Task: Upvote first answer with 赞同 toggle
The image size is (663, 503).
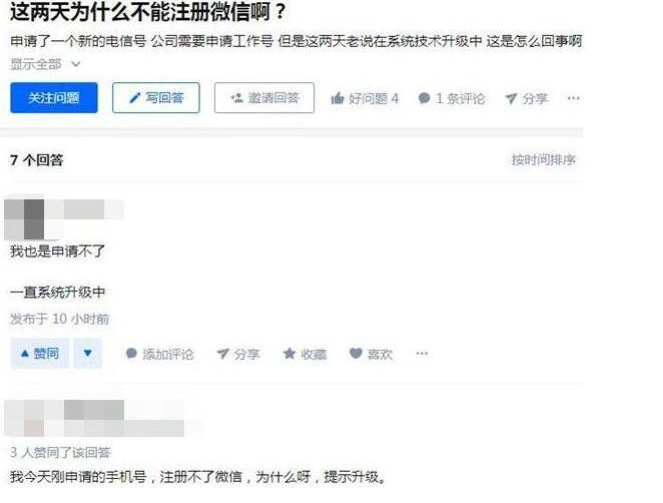Action: [x=40, y=353]
